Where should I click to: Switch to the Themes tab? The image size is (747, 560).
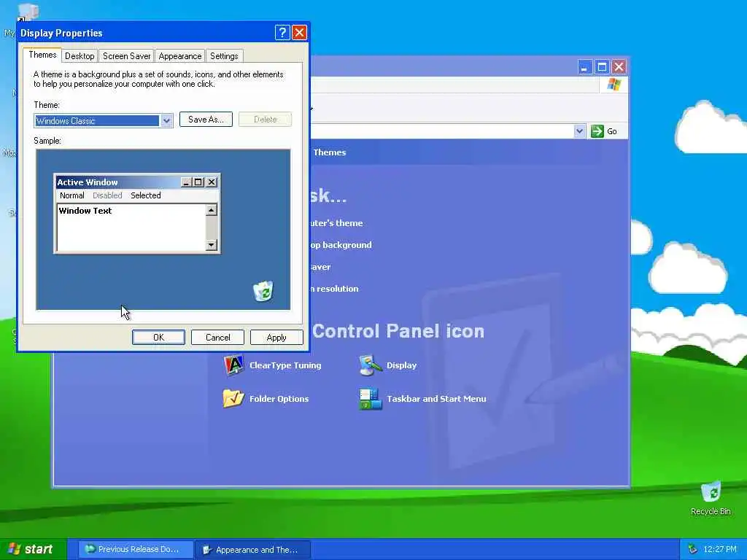(42, 55)
